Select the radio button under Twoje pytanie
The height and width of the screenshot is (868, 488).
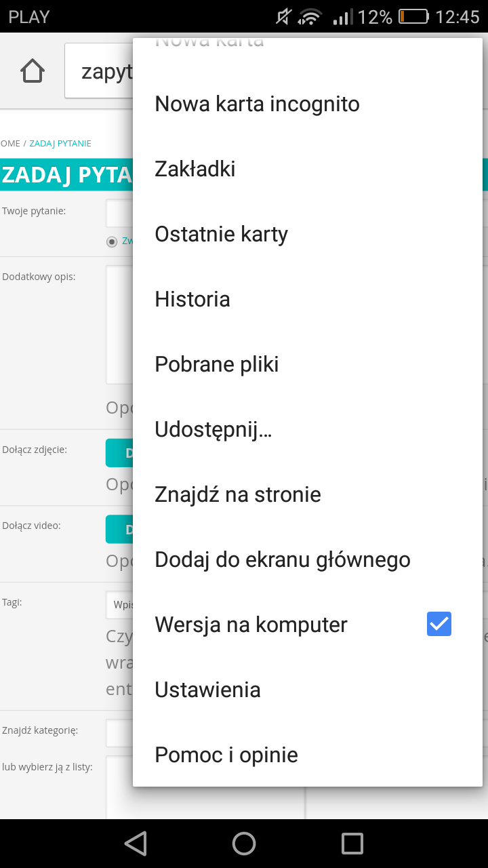click(x=112, y=242)
